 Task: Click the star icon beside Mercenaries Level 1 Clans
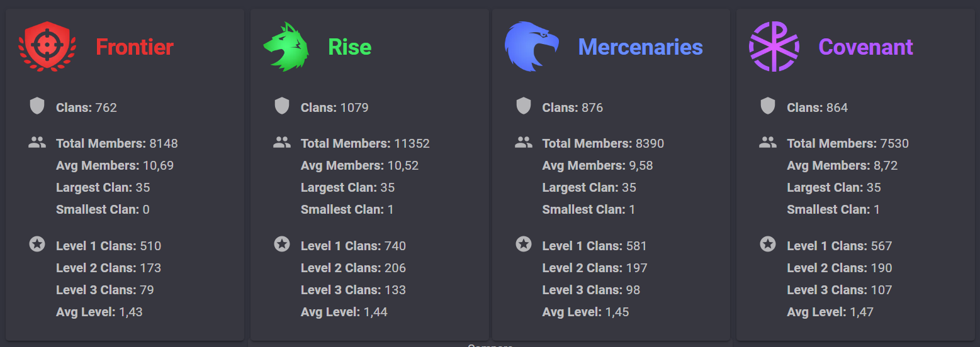click(524, 244)
